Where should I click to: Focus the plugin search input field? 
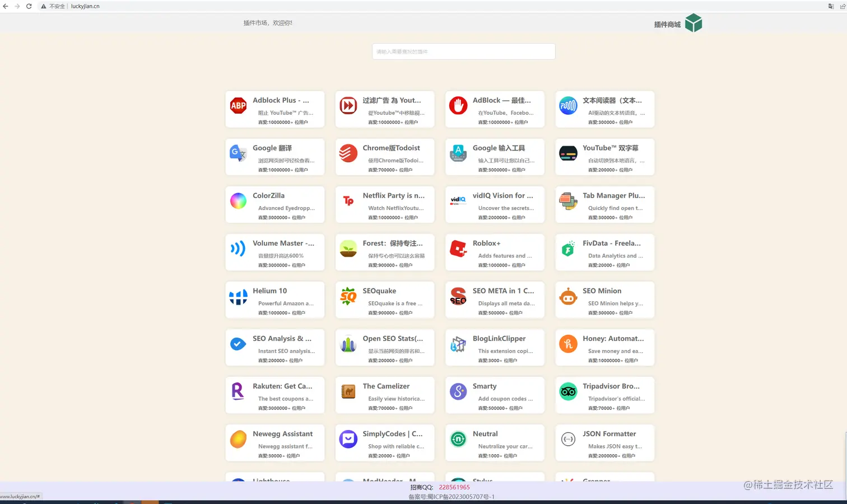[x=464, y=52]
